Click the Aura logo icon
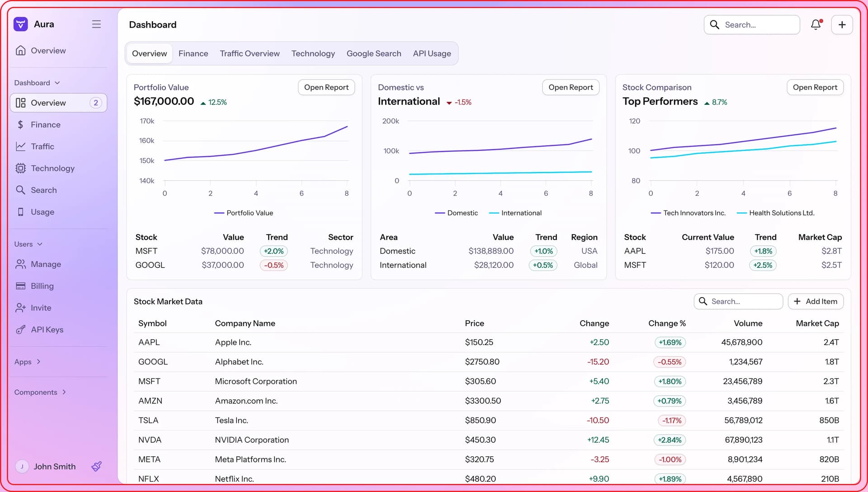This screenshot has height=492, width=868. point(21,24)
